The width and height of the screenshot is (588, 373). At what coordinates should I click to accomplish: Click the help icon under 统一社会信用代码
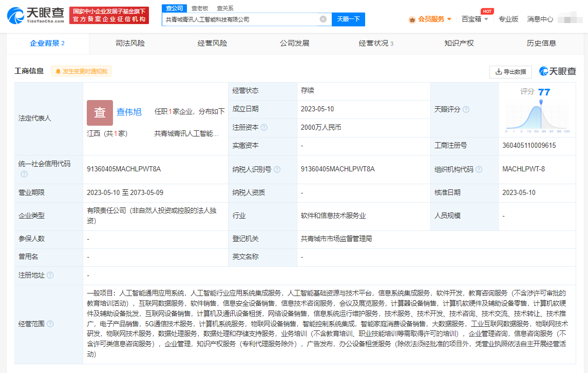pyautogui.click(x=24, y=174)
